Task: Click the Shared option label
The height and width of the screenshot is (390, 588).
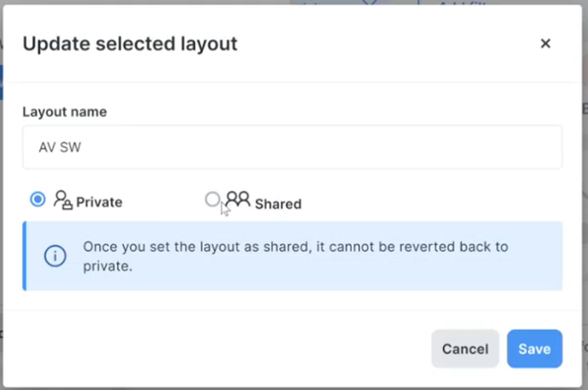Action: (x=278, y=204)
